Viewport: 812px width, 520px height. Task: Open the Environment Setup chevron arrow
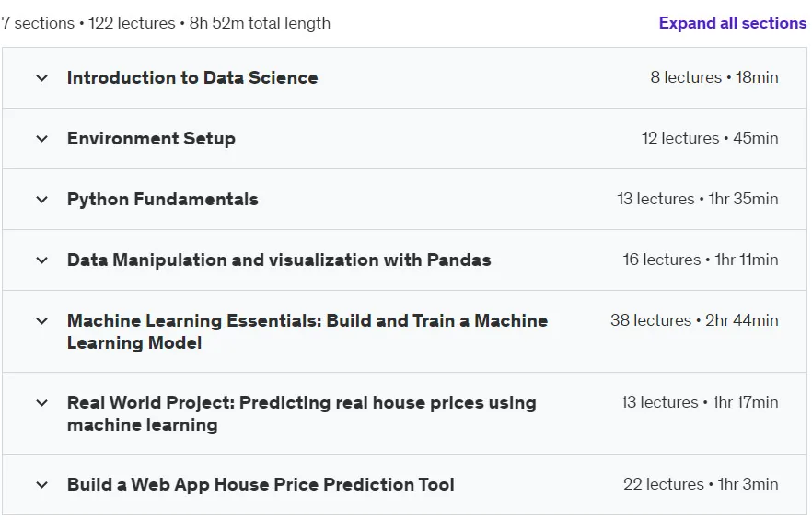point(42,139)
